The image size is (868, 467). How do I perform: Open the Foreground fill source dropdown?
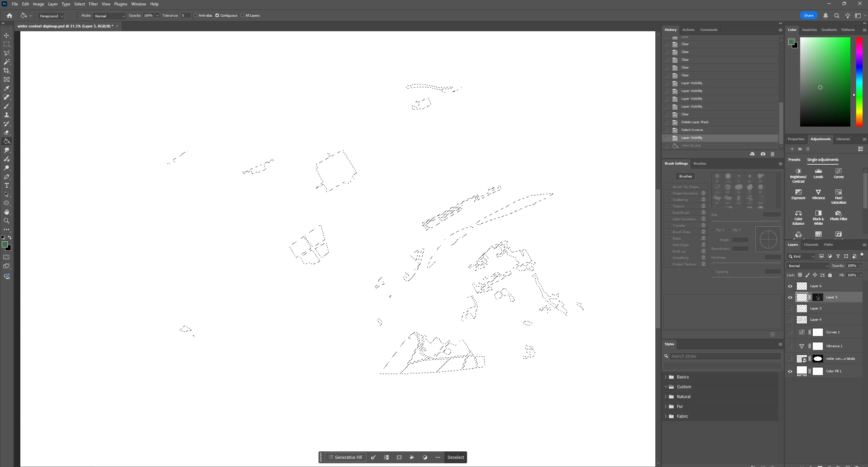(x=51, y=16)
